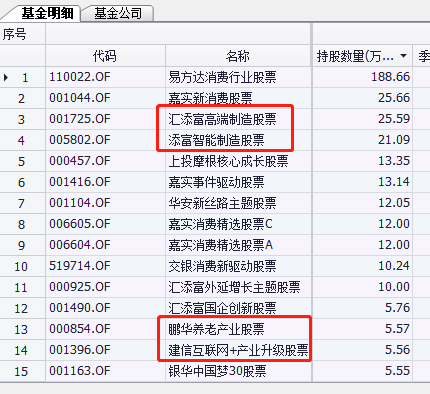Click the holding value 13.35

click(x=394, y=161)
